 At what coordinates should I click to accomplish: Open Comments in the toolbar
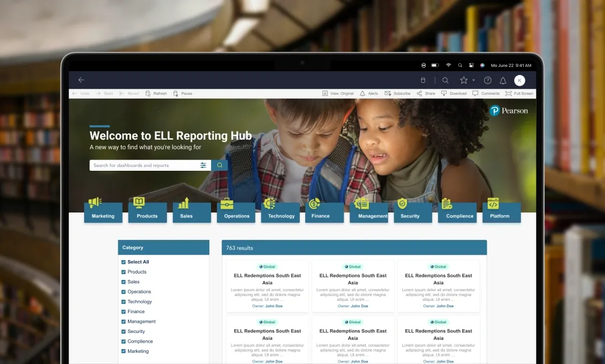pos(486,93)
